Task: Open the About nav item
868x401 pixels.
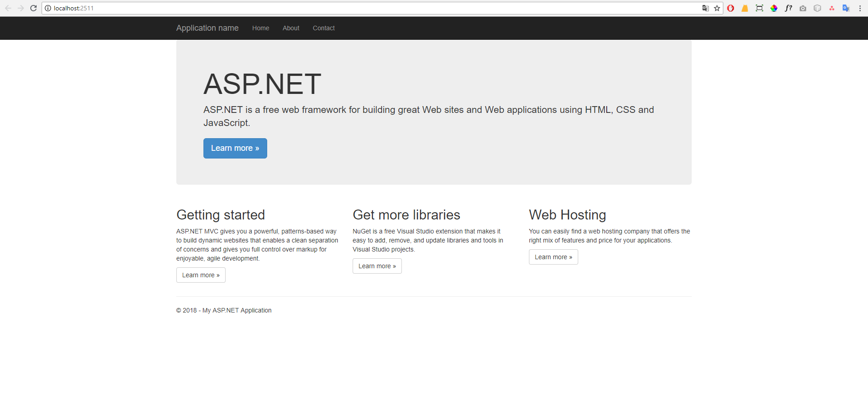Action: click(x=291, y=28)
